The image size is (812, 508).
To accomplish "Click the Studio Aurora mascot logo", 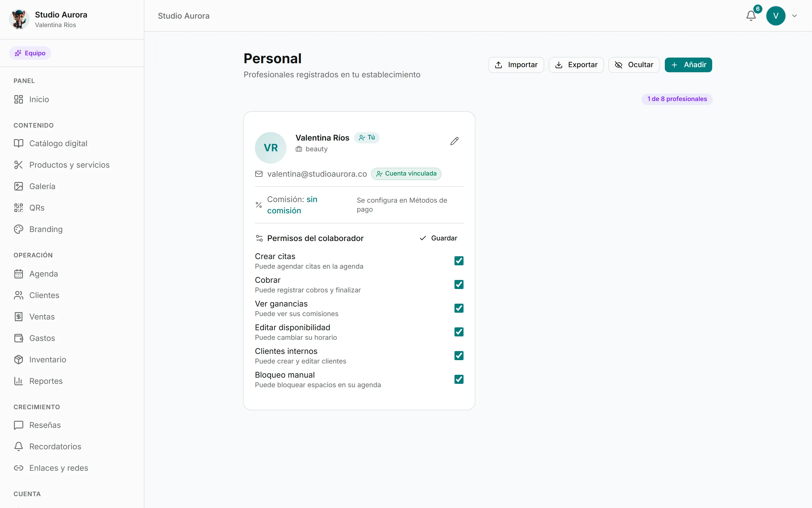I will point(19,19).
